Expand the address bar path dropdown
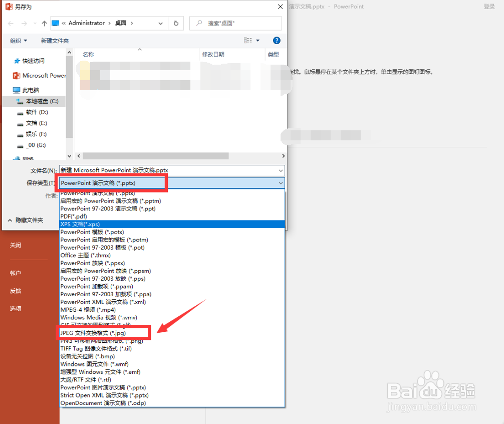Viewport: 504px width, 424px height. tap(160, 23)
